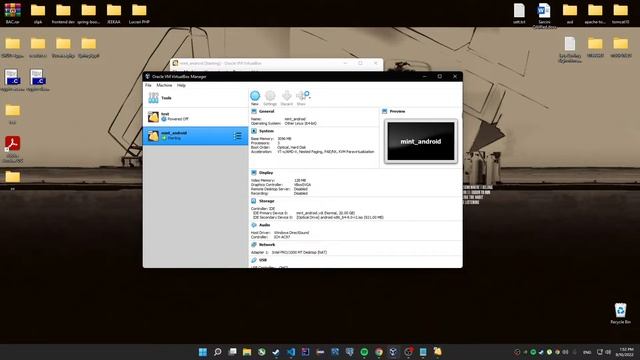640x360 pixels.
Task: Click the mint_android preview thumbnail
Action: (421, 141)
